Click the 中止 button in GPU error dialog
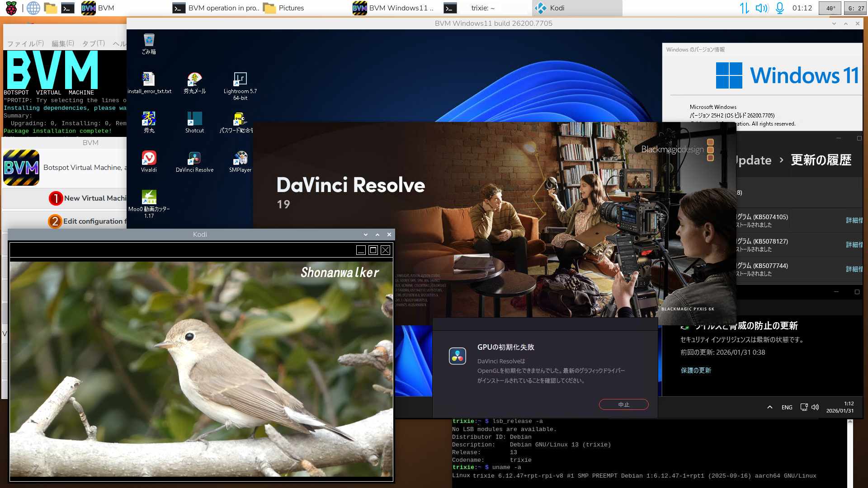868x488 pixels. tap(623, 404)
